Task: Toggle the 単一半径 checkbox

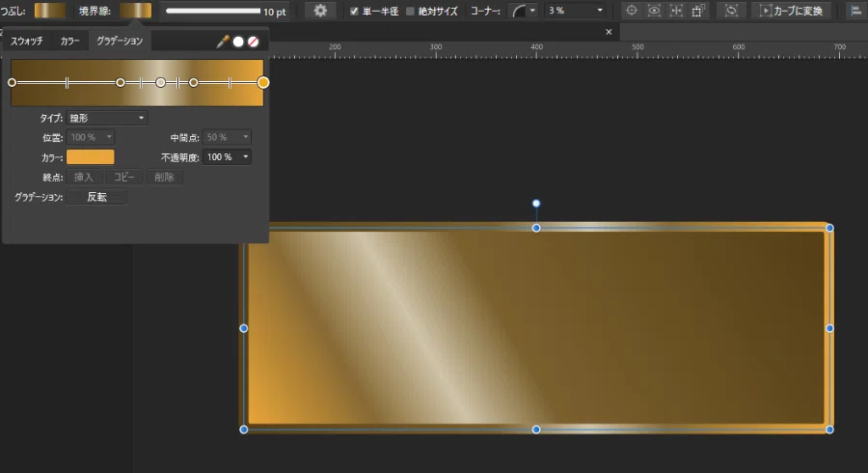Action: [354, 11]
